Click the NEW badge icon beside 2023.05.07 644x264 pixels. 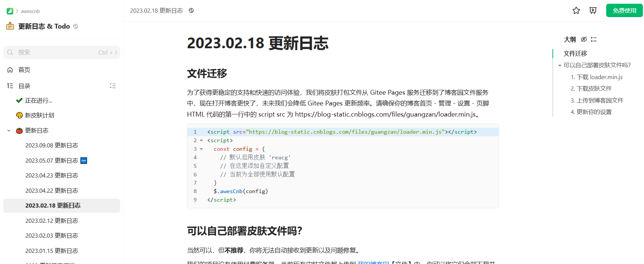84,161
